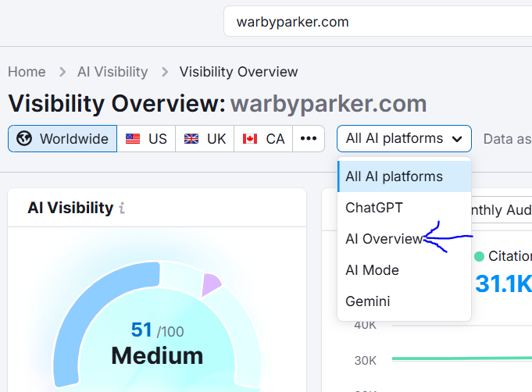The height and width of the screenshot is (392, 532).
Task: Open more regions via three-dot button
Action: [309, 139]
